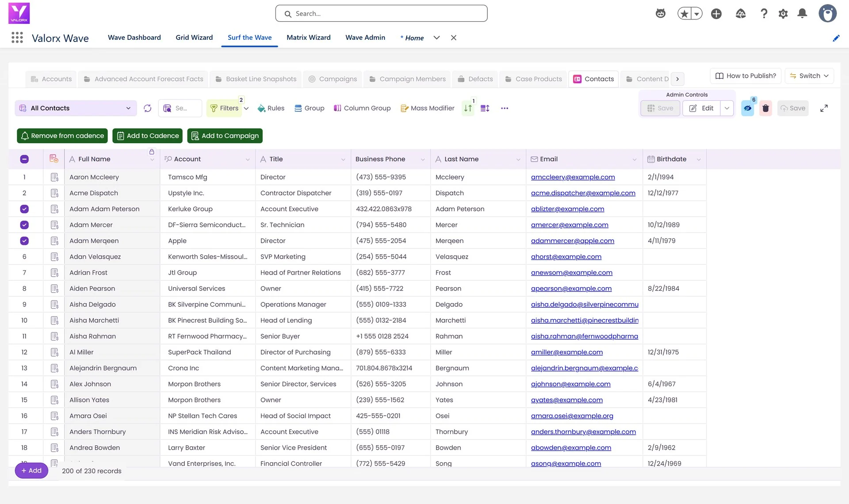Select the Campaigns object tab
The width and height of the screenshot is (849, 504).
[x=333, y=79]
